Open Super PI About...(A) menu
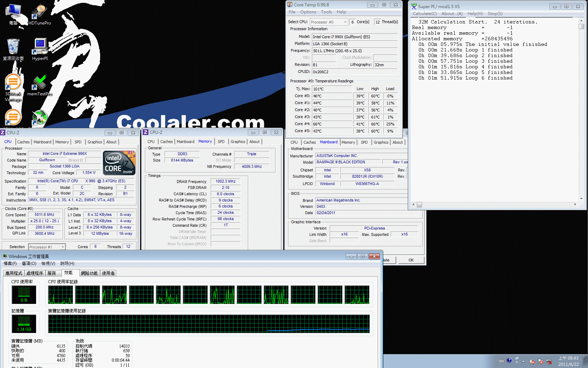The image size is (588, 368). pyautogui.click(x=452, y=14)
